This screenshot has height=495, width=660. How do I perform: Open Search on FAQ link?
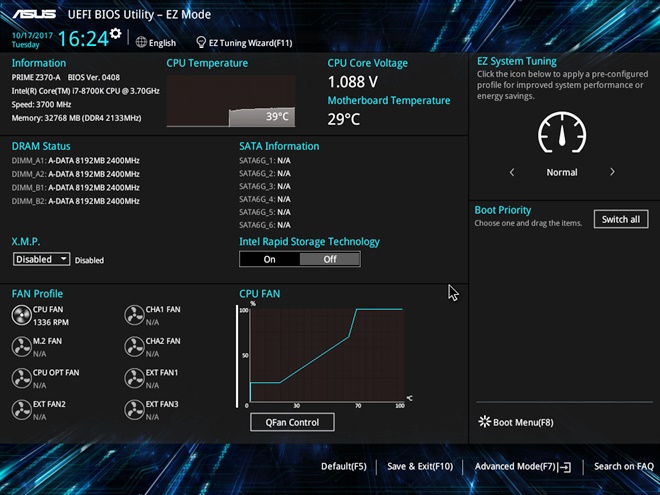[624, 466]
